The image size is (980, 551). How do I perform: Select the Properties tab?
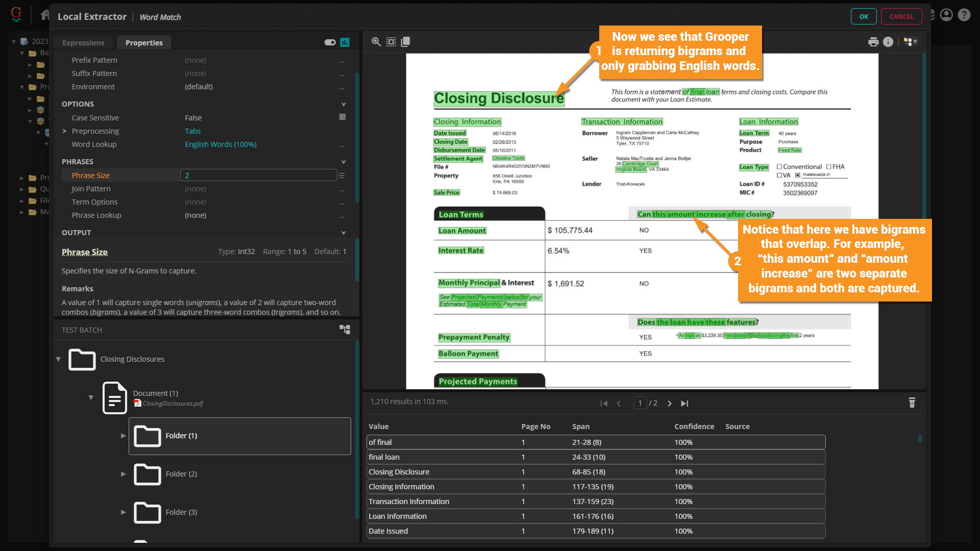click(x=144, y=43)
